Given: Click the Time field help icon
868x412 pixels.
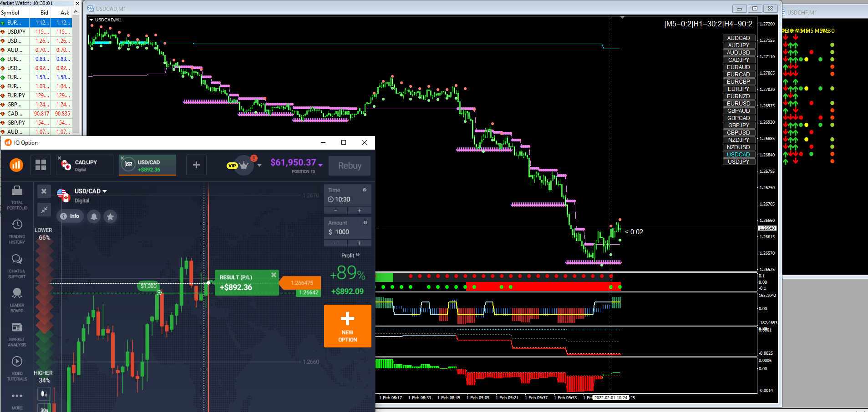Looking at the screenshot, I should tap(365, 190).
